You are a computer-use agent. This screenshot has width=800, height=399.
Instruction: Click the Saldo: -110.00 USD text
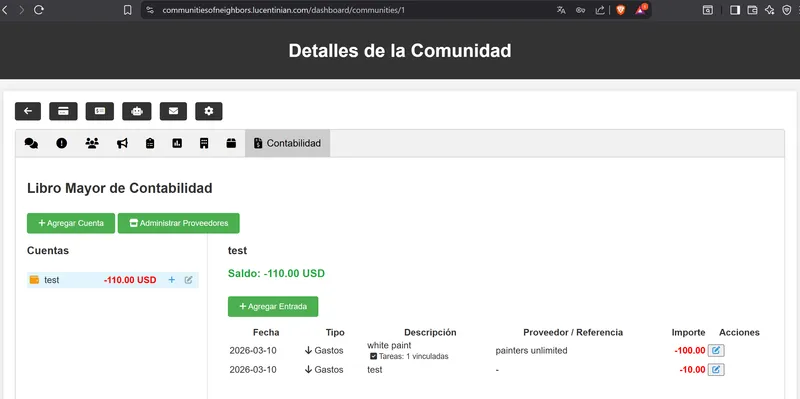pos(276,273)
